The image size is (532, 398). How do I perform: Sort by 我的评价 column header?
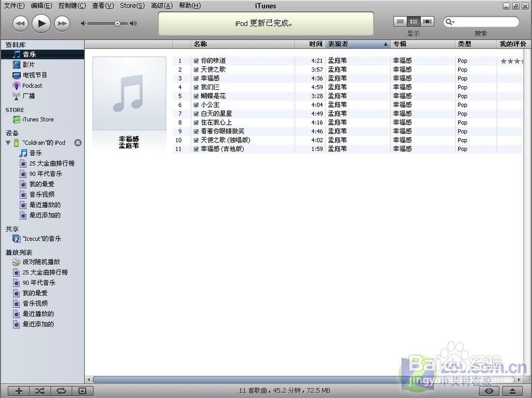[513, 44]
